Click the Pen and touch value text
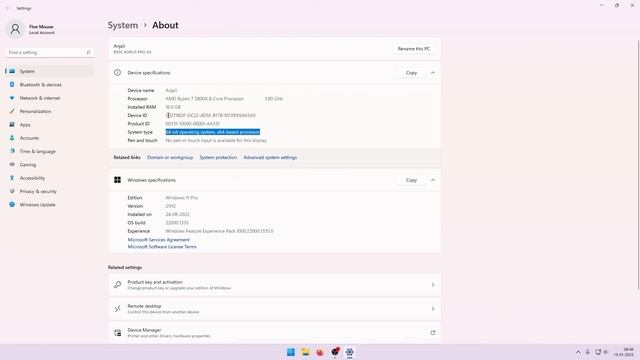640x360 pixels. 216,140
